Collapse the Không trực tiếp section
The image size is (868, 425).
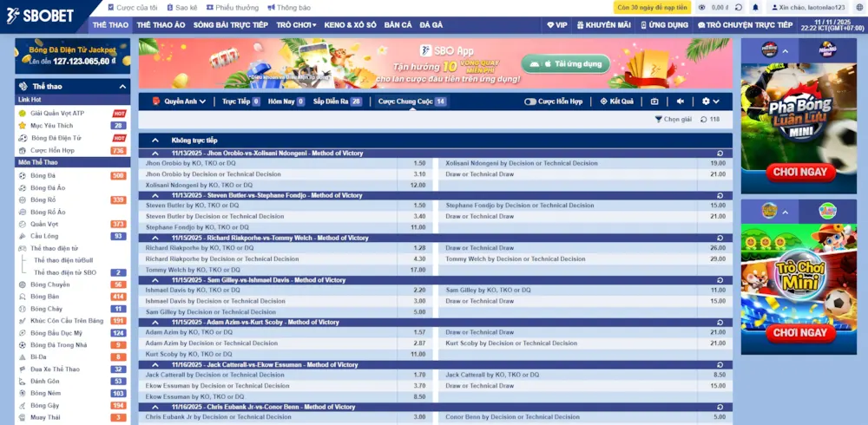pos(155,140)
